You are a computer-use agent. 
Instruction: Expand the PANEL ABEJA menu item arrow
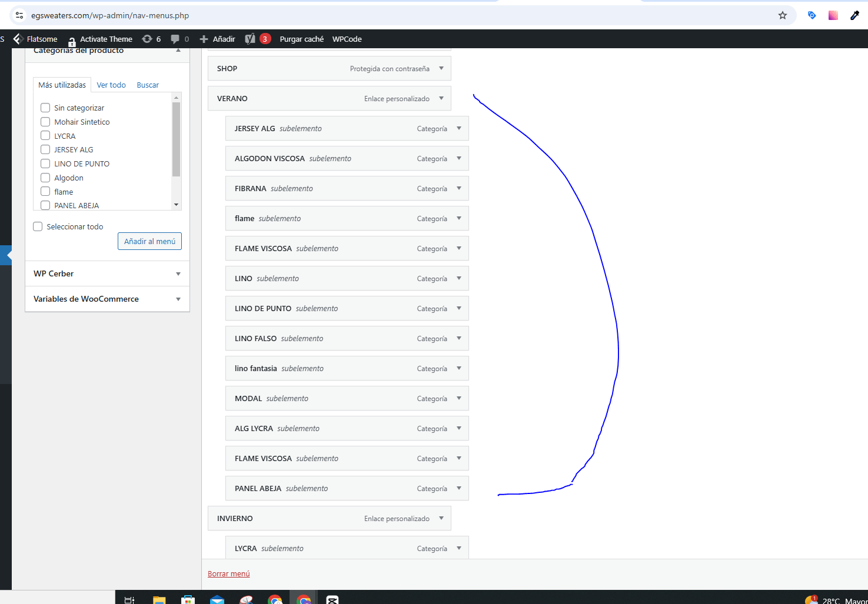(459, 488)
